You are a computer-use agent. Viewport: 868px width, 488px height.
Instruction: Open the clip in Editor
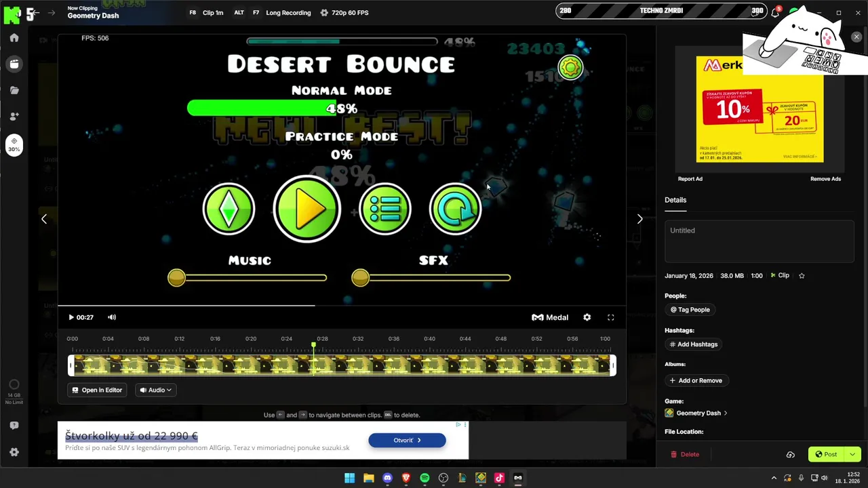click(97, 390)
